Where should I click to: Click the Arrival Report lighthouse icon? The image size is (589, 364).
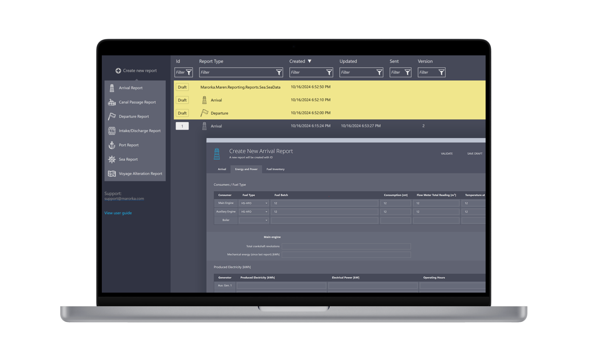coord(112,88)
